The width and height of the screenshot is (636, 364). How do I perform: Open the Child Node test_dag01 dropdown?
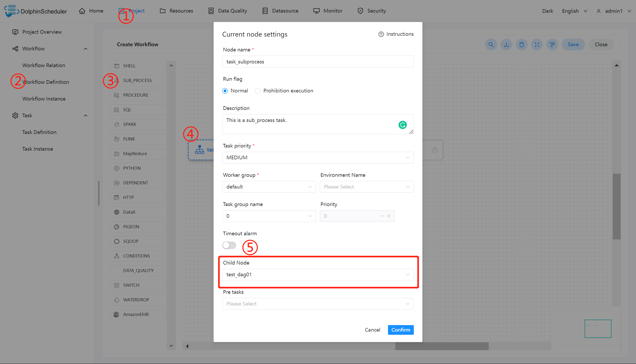tap(317, 274)
